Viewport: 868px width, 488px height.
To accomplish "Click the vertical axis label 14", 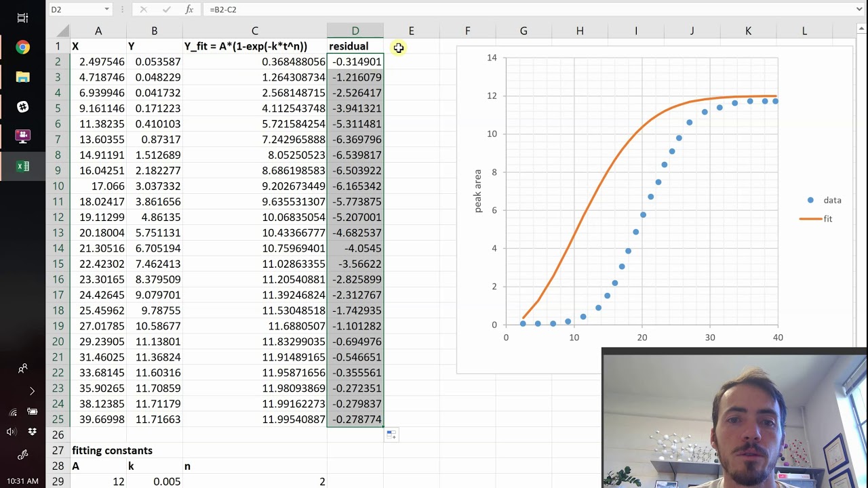I will point(492,58).
